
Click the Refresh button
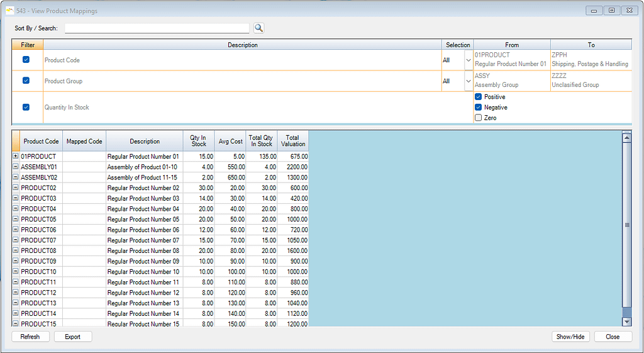point(30,337)
